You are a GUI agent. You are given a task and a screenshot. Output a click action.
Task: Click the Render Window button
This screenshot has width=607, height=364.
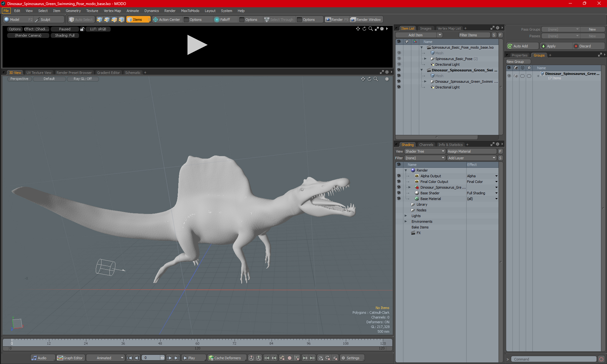[366, 20]
